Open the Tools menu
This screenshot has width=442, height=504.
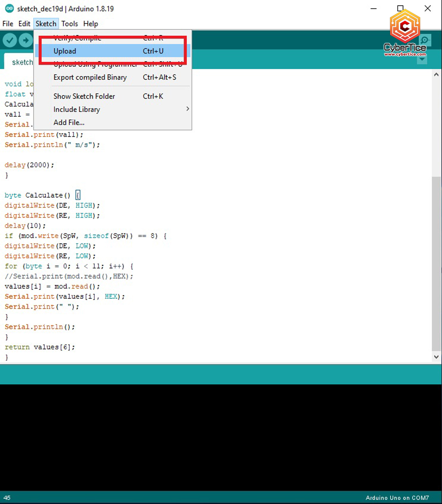[70, 24]
